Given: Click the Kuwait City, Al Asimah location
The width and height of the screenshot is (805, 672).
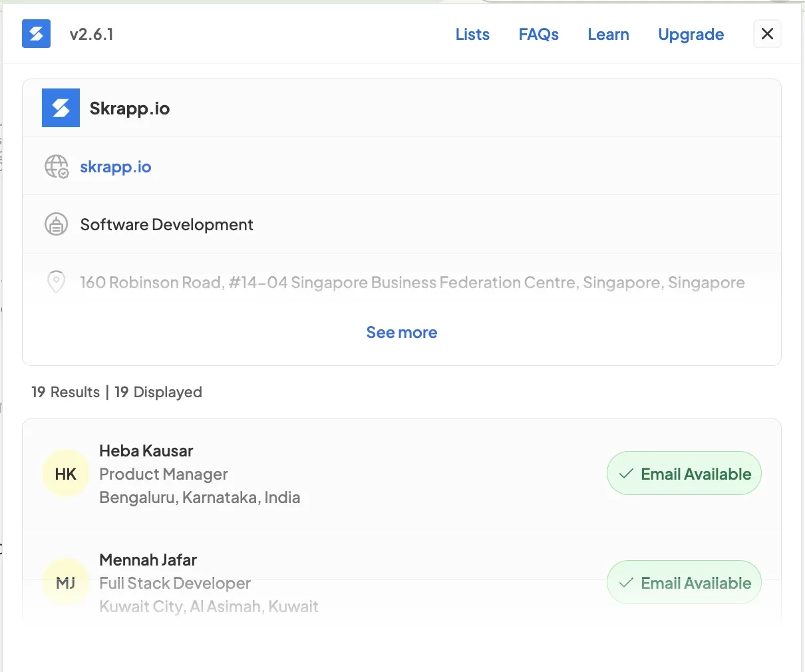Looking at the screenshot, I should tap(209, 607).
